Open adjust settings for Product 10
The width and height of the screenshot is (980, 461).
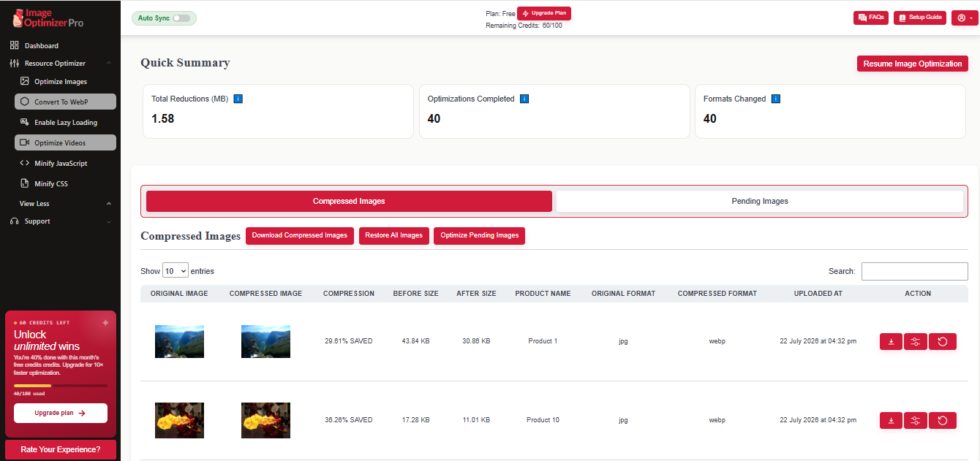click(916, 420)
